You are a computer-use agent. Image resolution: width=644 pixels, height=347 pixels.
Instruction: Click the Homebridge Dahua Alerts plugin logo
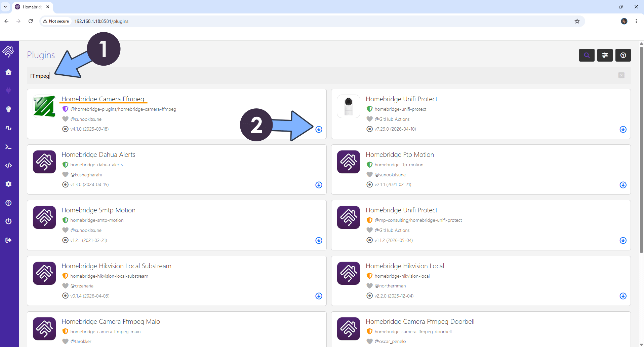point(44,162)
